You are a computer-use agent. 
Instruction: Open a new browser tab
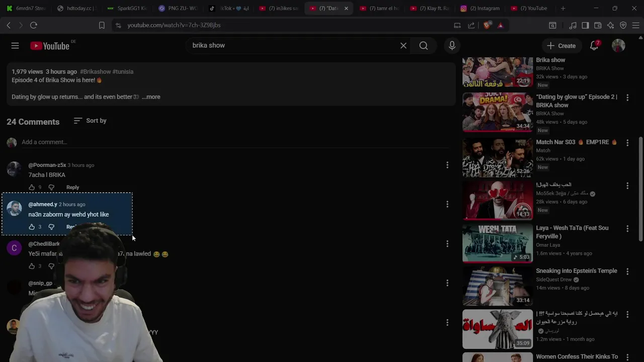(563, 8)
